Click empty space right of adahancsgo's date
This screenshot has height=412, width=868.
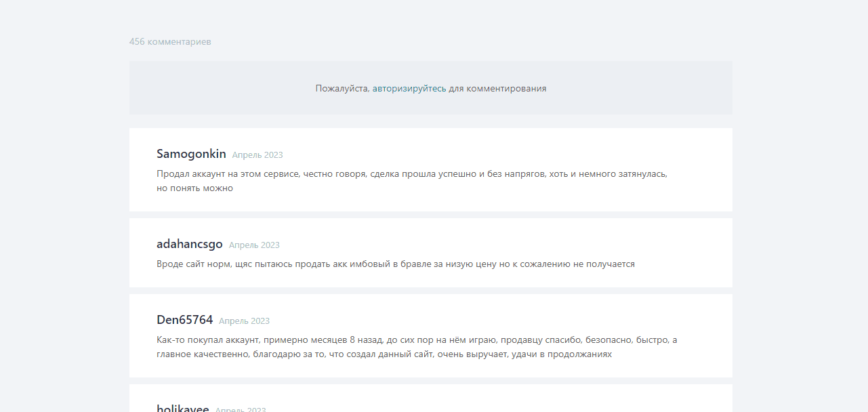click(x=474, y=245)
